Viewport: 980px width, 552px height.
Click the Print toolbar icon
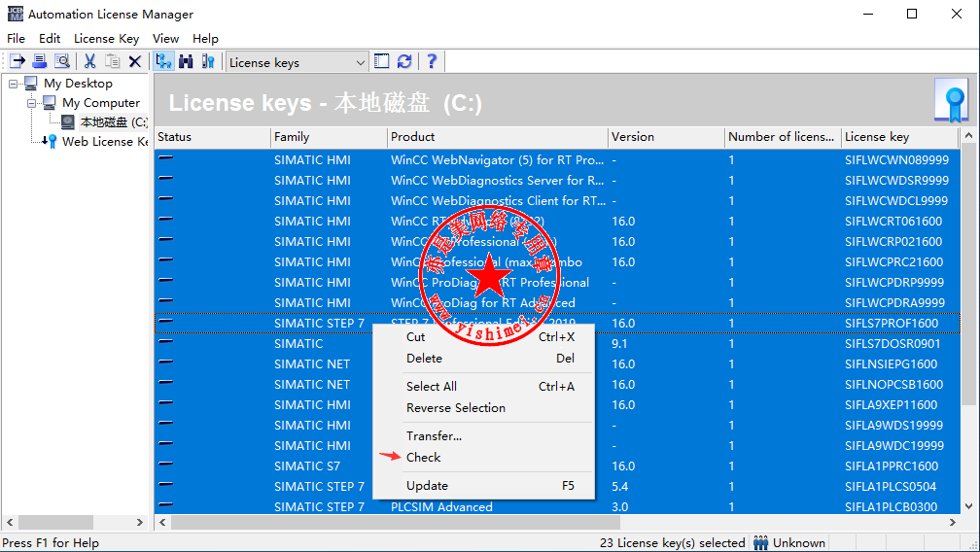click(x=39, y=61)
